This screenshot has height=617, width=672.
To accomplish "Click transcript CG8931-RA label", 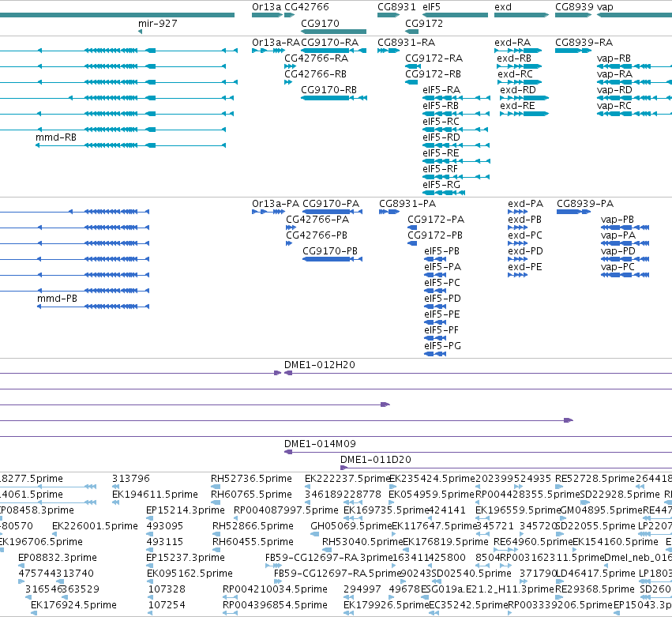I will point(407,43).
